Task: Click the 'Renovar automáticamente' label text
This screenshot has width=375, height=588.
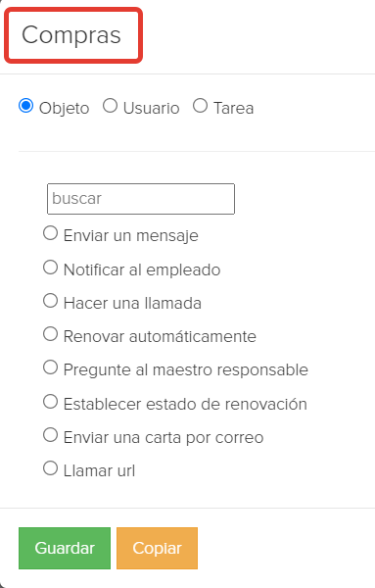Action: (x=160, y=337)
